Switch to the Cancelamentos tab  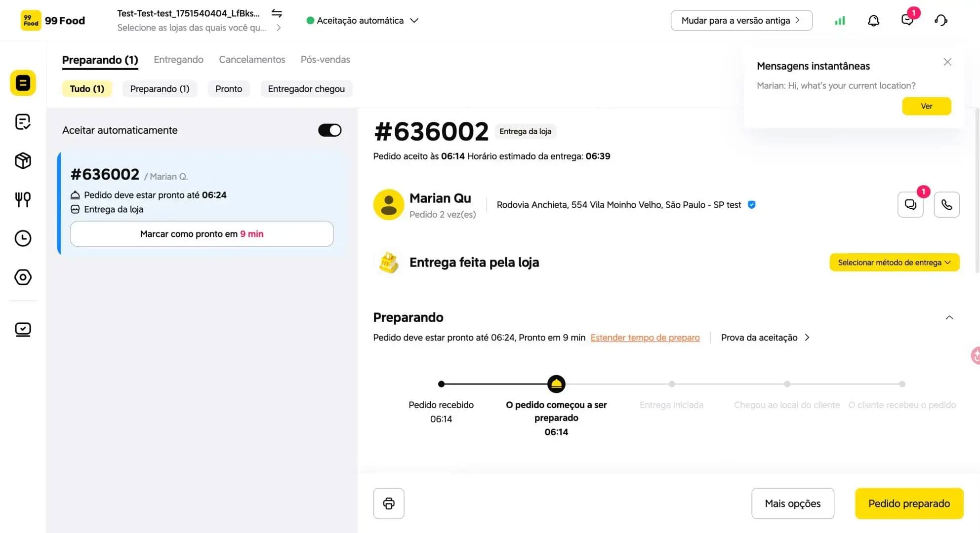(252, 60)
